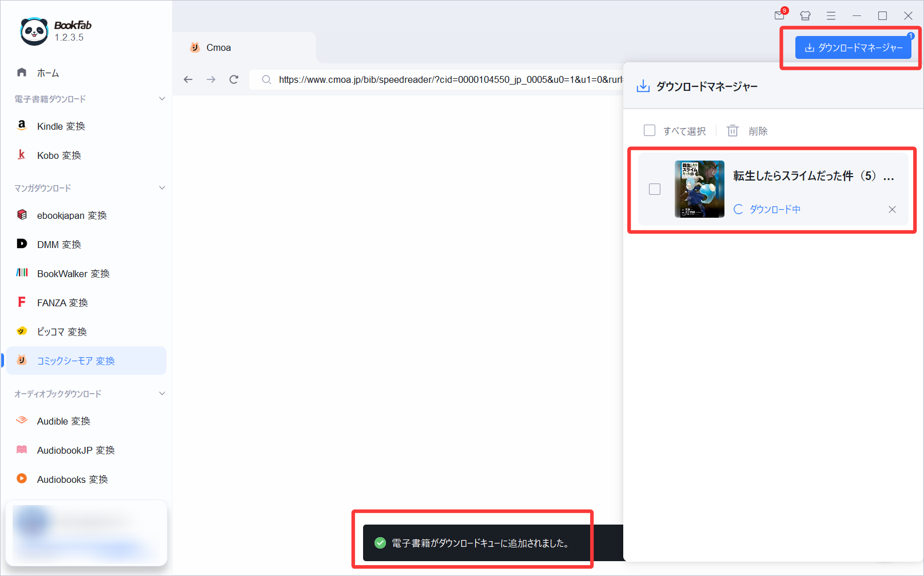
Task: Open AudiobookJP 変換 menu item
Action: click(86, 450)
